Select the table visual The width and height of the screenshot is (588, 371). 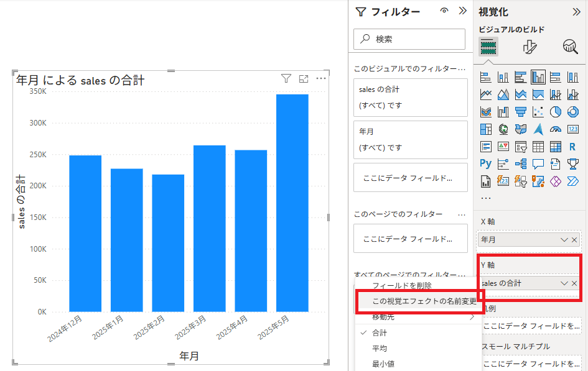click(538, 147)
